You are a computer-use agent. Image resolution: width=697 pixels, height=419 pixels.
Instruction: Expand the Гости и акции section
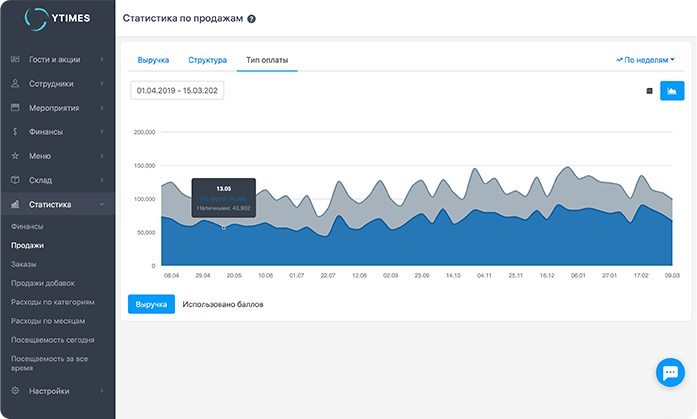click(x=57, y=60)
